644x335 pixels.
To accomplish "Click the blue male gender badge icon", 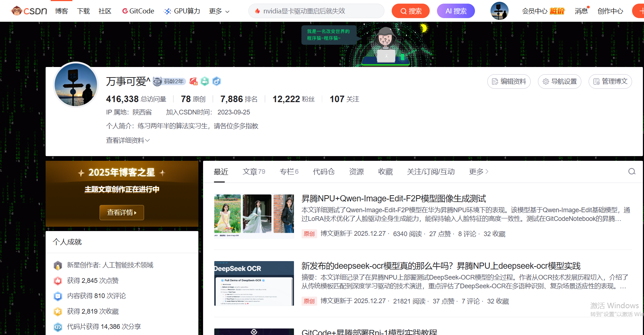I will tap(216, 81).
